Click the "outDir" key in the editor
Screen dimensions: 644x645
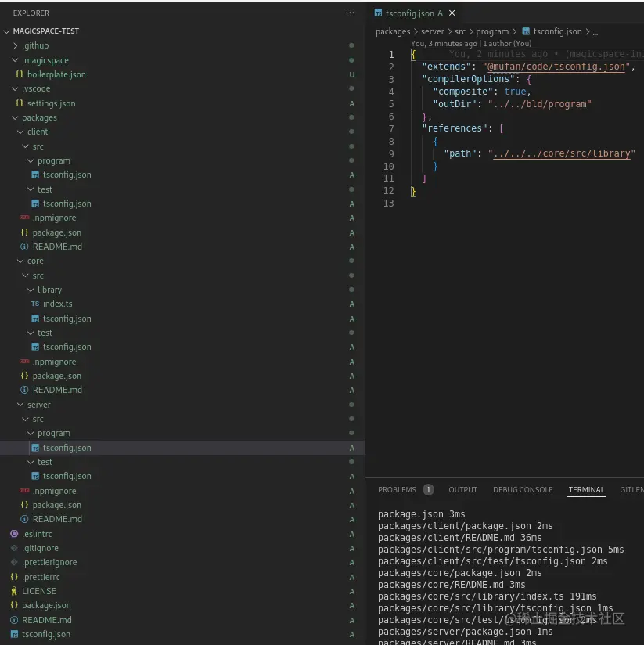coord(455,104)
